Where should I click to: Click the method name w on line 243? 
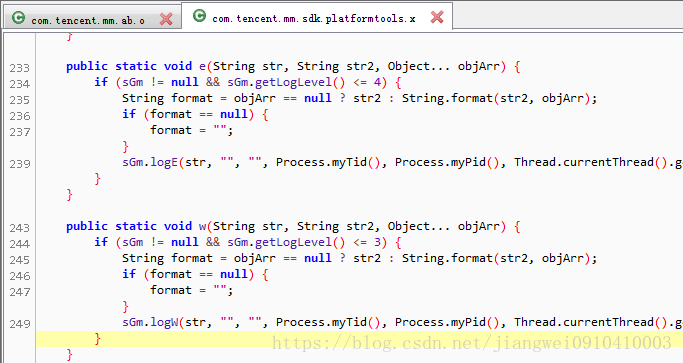point(203,227)
